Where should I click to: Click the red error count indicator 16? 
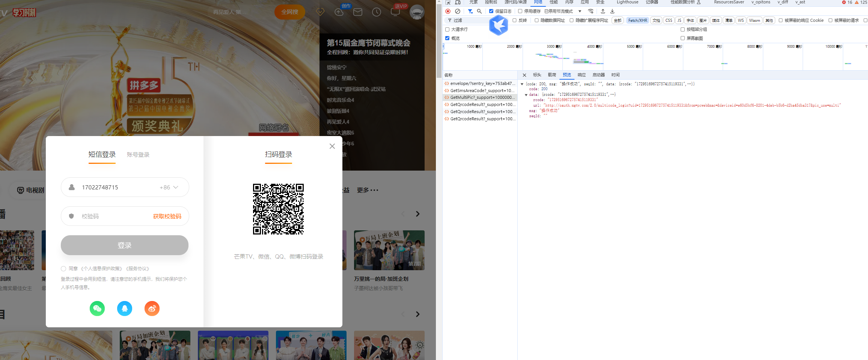[847, 2]
